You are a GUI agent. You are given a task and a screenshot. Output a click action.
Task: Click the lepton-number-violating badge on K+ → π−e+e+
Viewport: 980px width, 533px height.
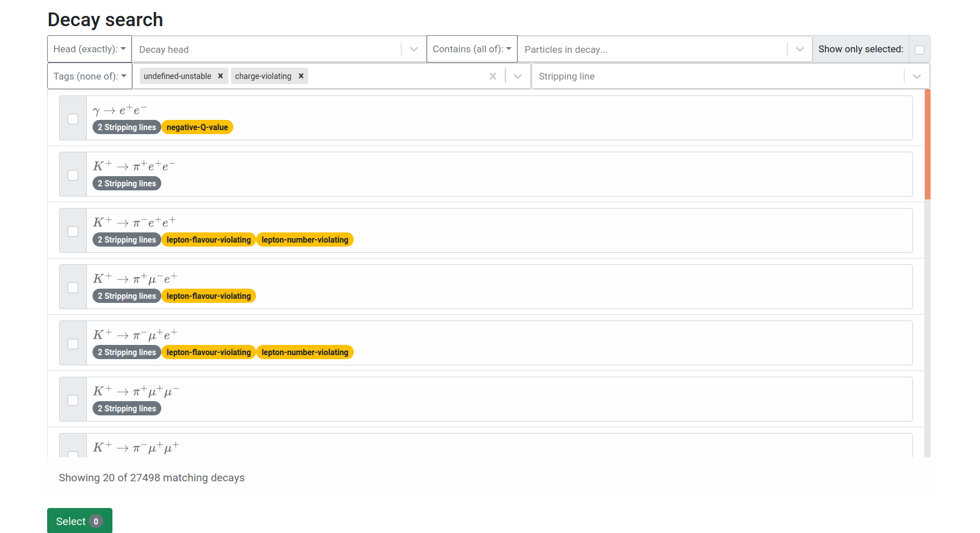point(304,240)
